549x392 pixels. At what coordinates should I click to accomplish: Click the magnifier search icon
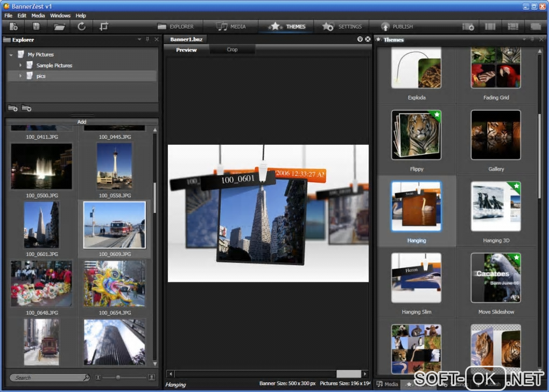click(x=86, y=377)
